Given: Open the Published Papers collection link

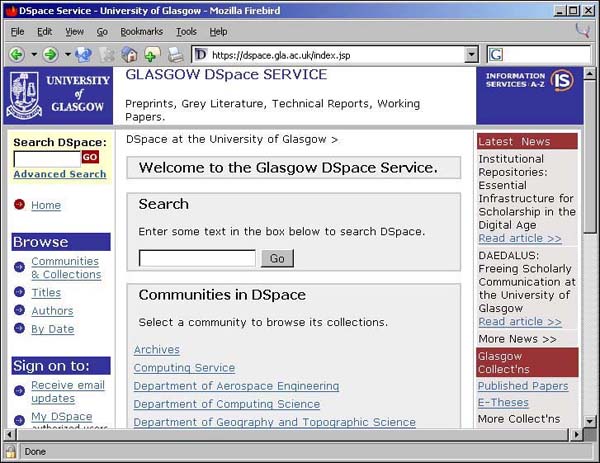Looking at the screenshot, I should point(523,386).
